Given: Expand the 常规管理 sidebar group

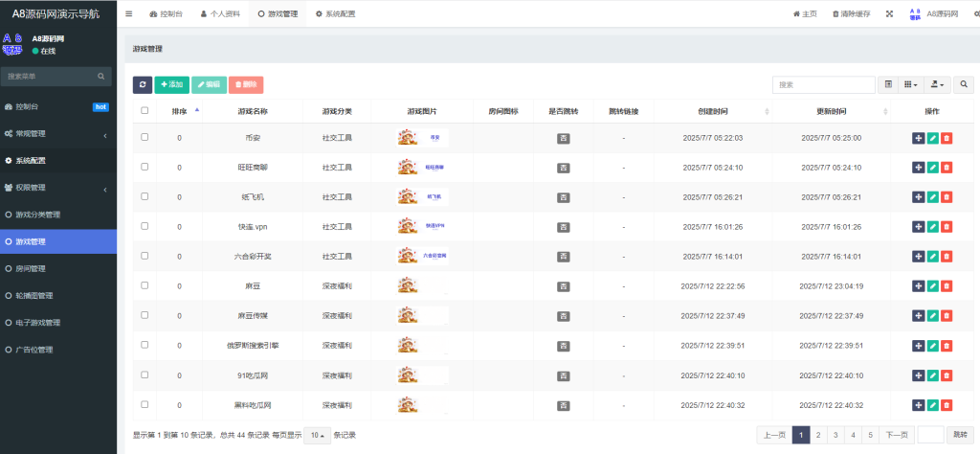Looking at the screenshot, I should tap(58, 134).
